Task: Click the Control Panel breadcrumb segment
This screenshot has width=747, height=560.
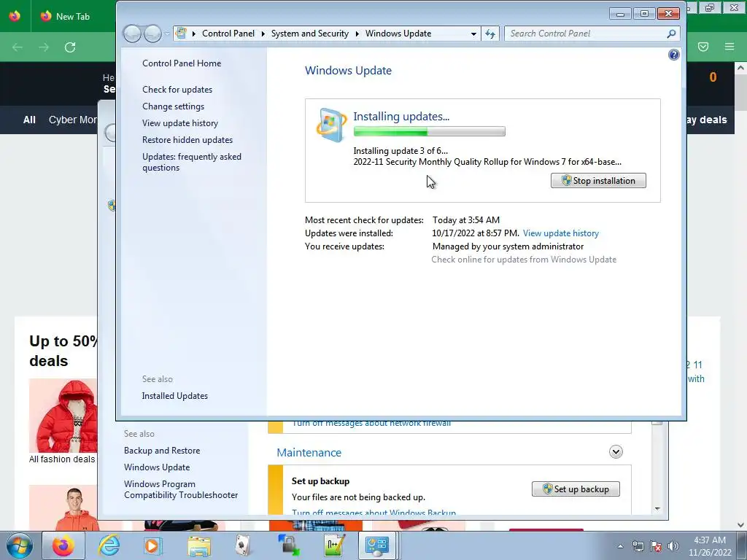Action: pyautogui.click(x=228, y=34)
